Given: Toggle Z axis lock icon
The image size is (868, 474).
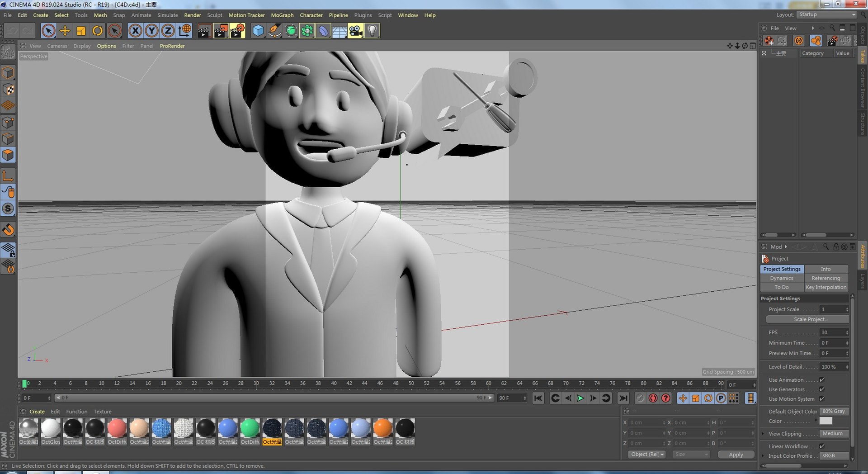Looking at the screenshot, I should tap(168, 31).
